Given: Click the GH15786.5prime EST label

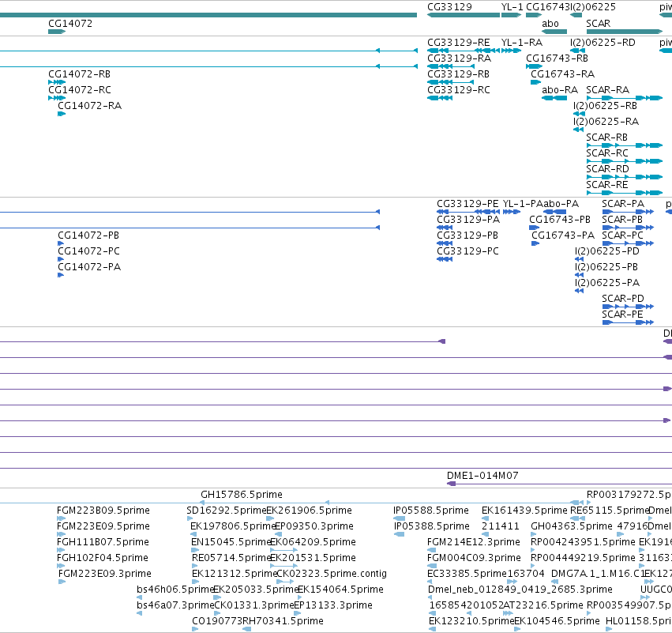Looking at the screenshot, I should tap(242, 495).
